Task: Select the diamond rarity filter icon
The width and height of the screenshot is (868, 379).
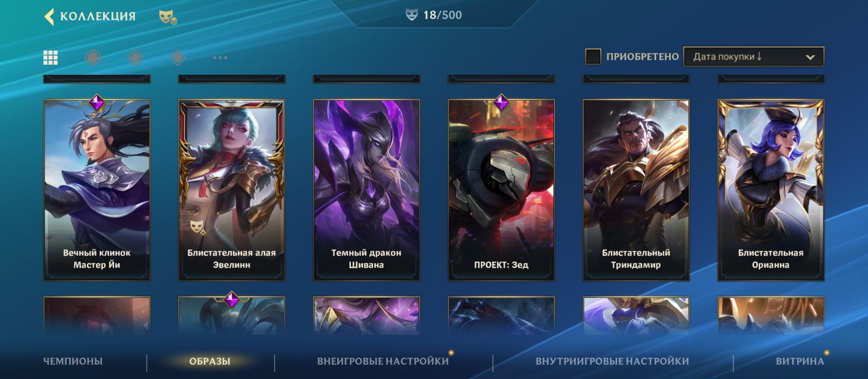Action: (178, 57)
